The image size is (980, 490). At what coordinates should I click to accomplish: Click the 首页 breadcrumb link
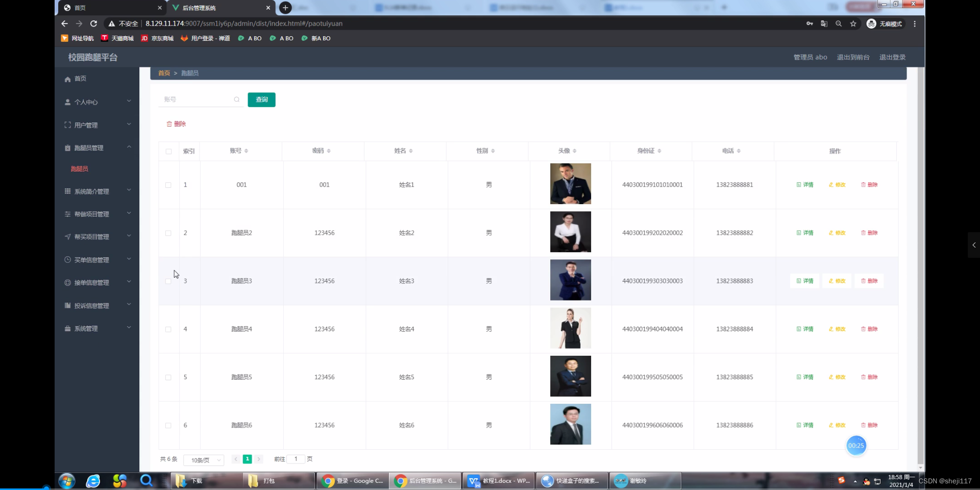tap(164, 73)
